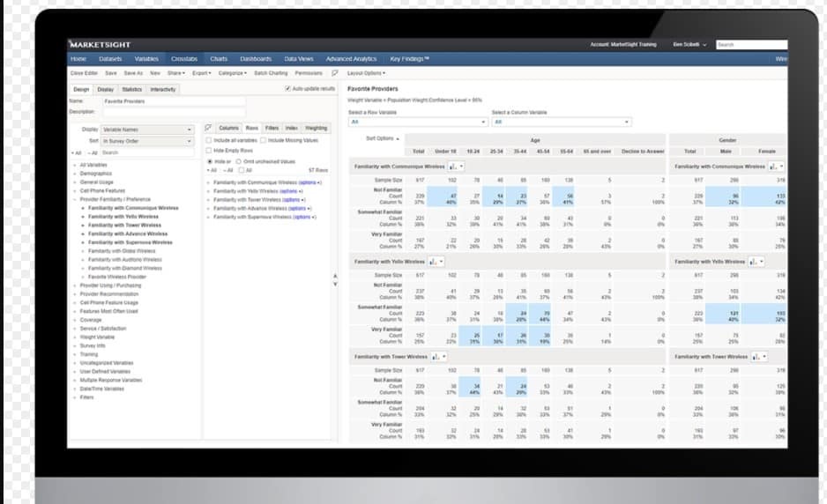The width and height of the screenshot is (827, 504).
Task: Switch to the Statistics tab
Action: [x=131, y=89]
